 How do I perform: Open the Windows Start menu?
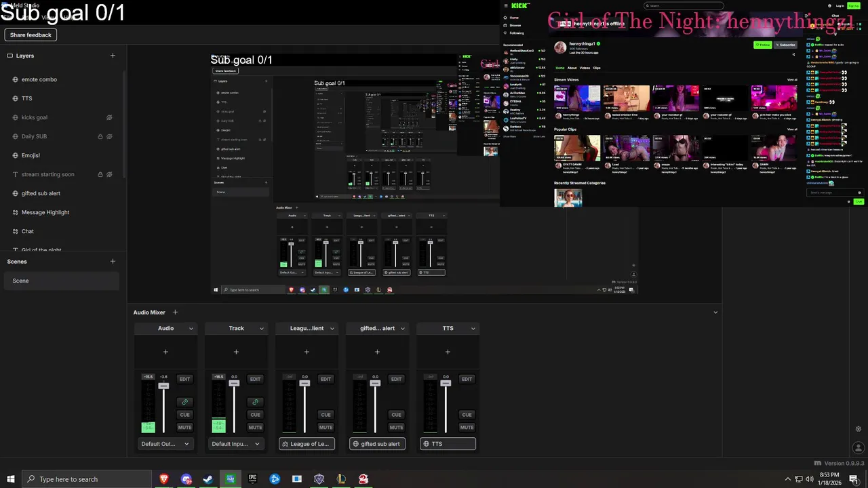point(10,479)
